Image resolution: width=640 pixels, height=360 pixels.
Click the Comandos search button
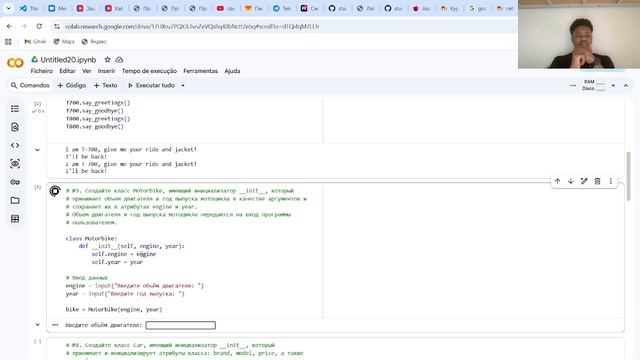[30, 86]
